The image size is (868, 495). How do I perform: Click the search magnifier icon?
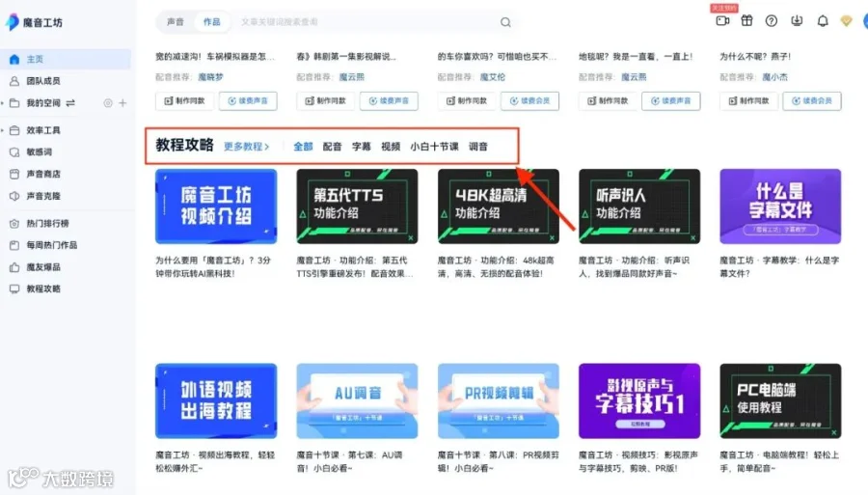click(x=505, y=22)
